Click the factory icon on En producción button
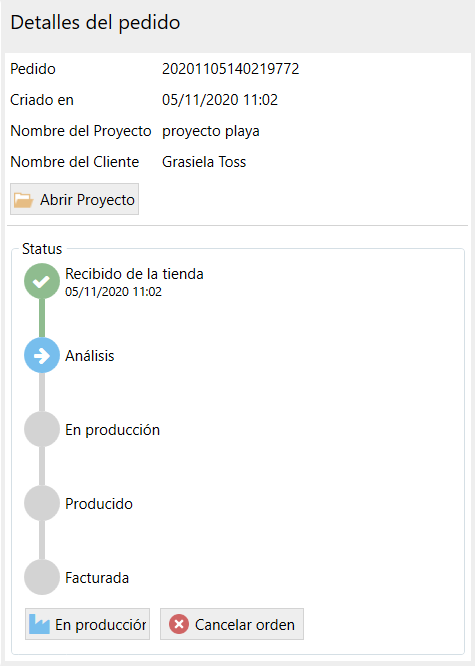This screenshot has height=667, width=475. pos(40,624)
